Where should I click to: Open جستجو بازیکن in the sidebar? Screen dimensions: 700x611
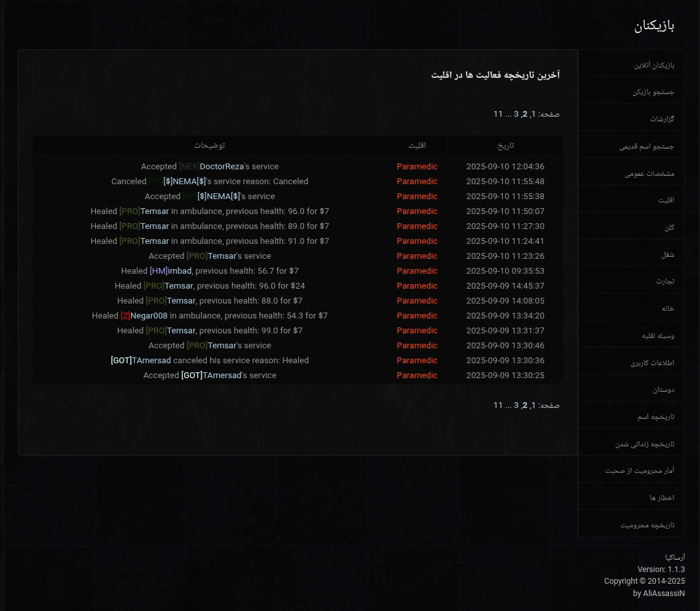(x=631, y=91)
